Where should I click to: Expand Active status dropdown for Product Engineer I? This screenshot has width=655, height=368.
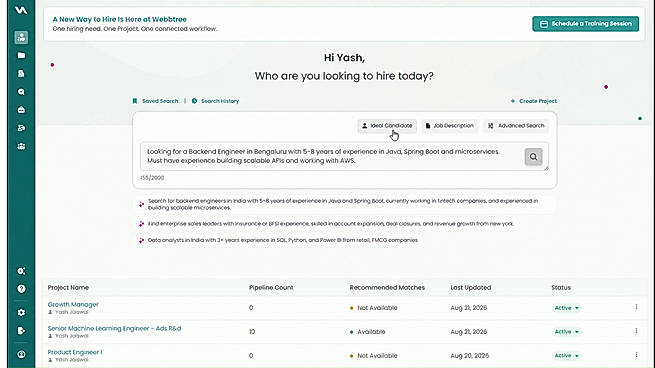(x=567, y=355)
